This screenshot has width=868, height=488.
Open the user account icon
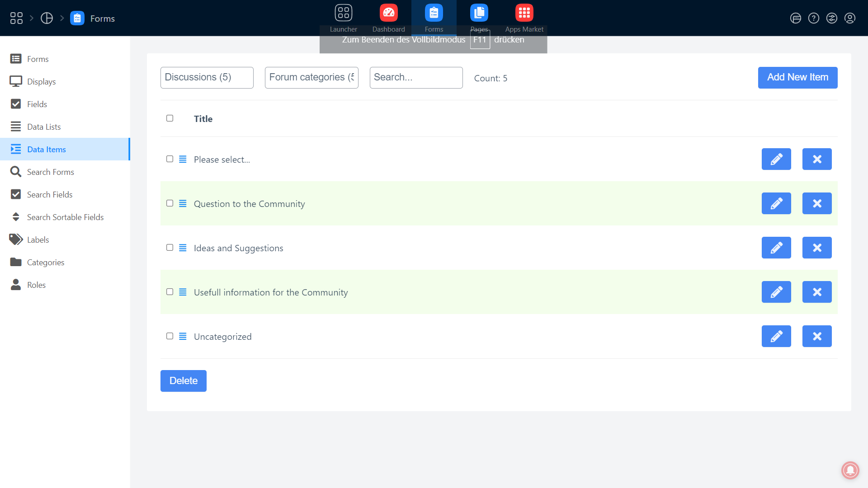(849, 18)
